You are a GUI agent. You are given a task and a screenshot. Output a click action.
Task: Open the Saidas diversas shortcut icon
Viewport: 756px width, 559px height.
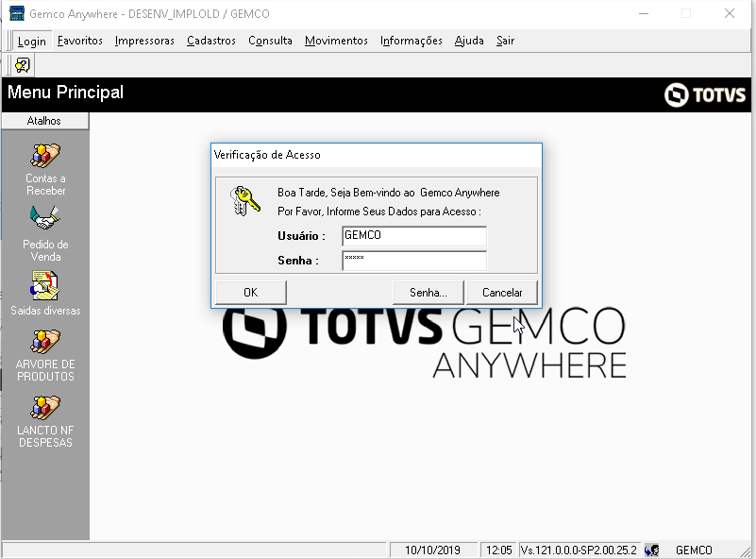point(45,285)
